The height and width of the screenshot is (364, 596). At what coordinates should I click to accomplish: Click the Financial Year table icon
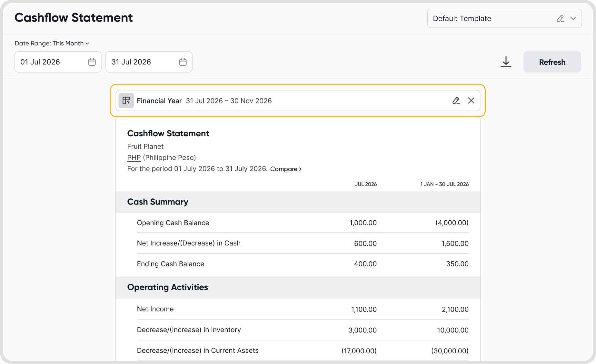pyautogui.click(x=126, y=101)
